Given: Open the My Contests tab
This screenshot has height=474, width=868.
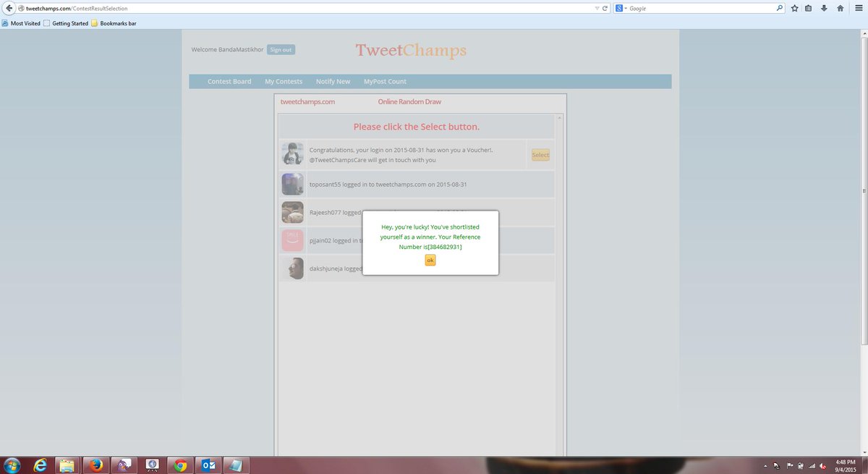Looking at the screenshot, I should coord(284,82).
